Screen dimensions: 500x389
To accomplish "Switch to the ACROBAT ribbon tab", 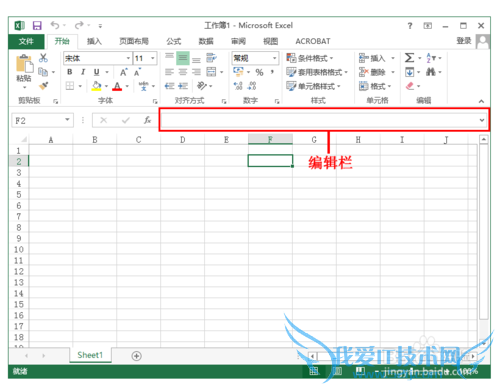I will (x=313, y=41).
